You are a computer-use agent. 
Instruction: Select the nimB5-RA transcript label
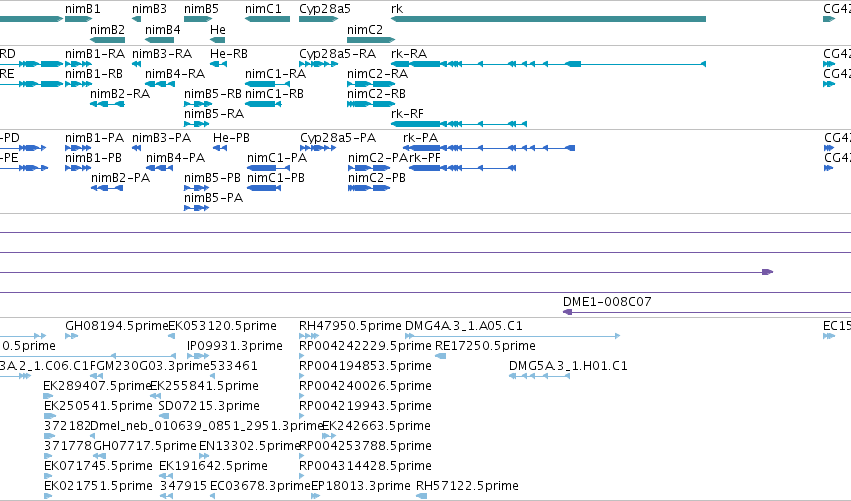pos(214,114)
